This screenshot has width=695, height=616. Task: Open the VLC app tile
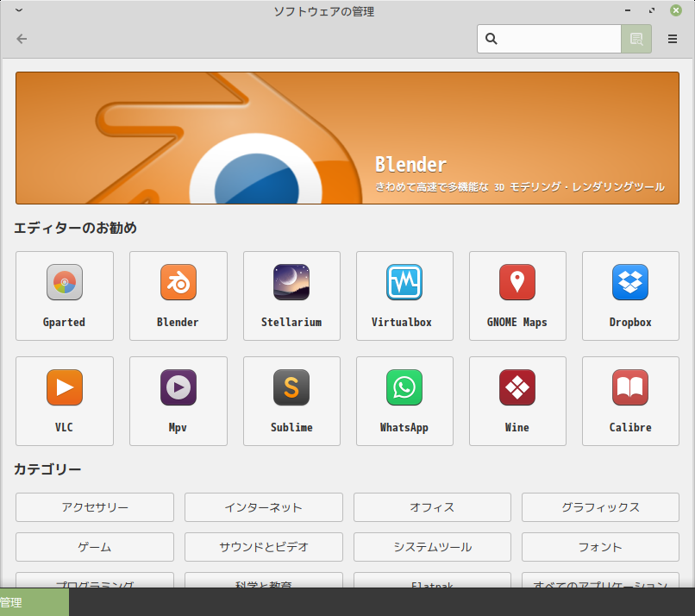point(65,401)
